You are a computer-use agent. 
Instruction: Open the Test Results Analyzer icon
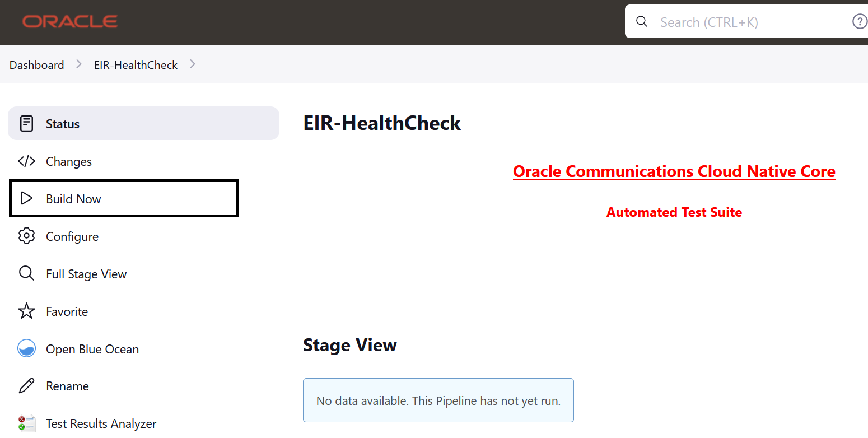point(26,423)
